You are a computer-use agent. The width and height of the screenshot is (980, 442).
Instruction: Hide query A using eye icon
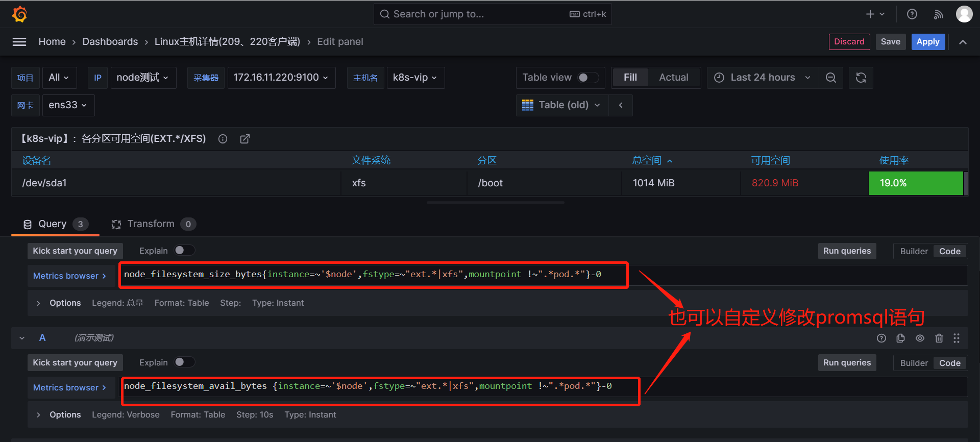click(920, 338)
